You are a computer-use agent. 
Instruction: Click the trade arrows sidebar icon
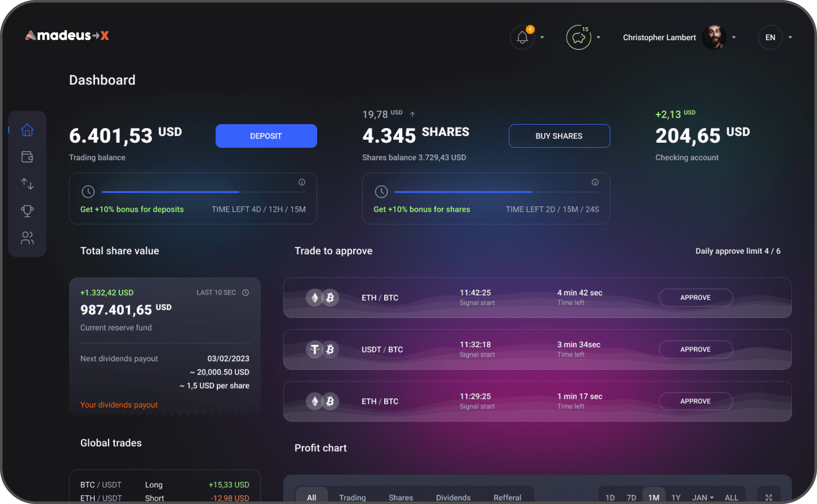tap(27, 184)
